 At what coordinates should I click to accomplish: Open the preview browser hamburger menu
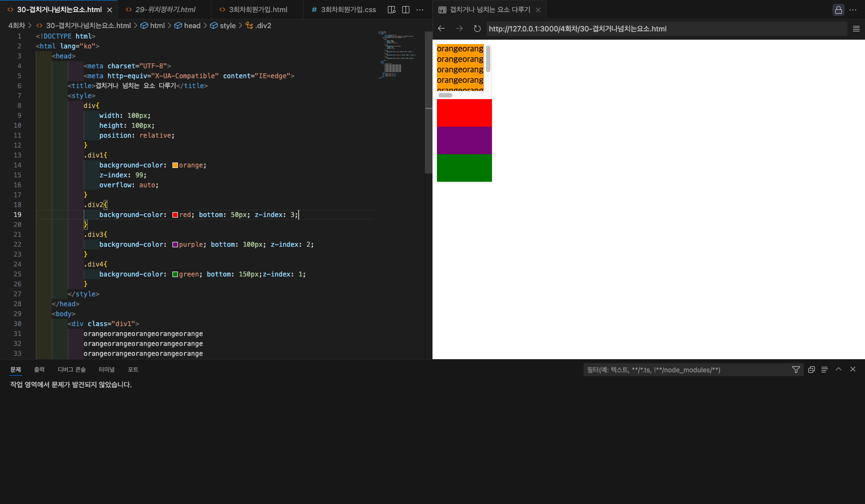[856, 29]
